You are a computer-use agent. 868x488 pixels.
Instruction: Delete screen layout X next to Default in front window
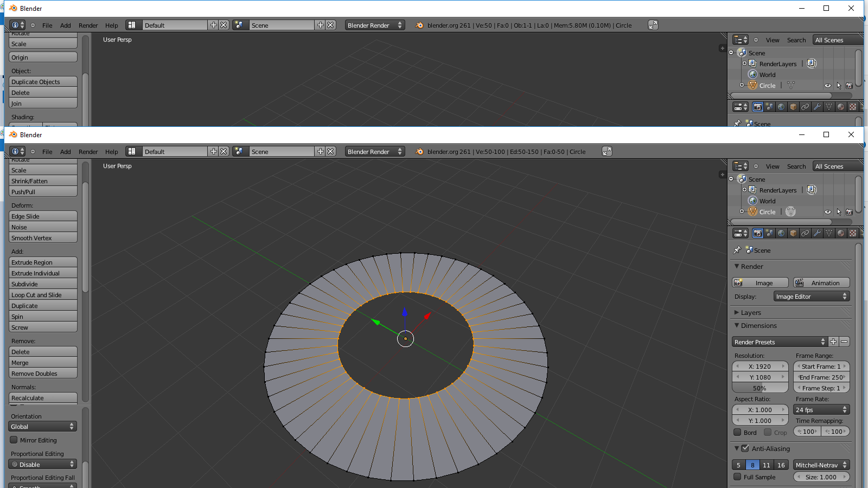pos(224,152)
